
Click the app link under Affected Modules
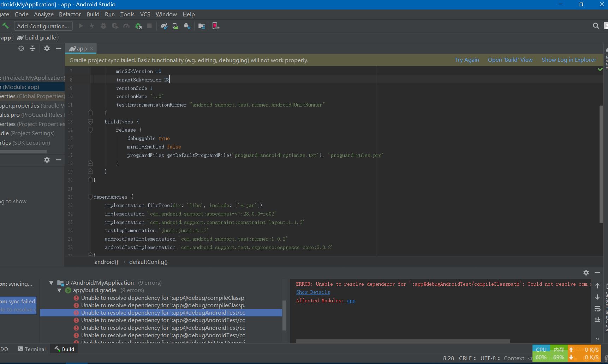coord(351,301)
